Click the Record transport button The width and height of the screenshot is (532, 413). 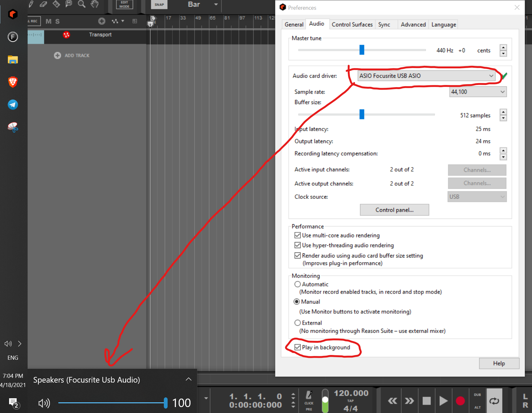click(460, 401)
